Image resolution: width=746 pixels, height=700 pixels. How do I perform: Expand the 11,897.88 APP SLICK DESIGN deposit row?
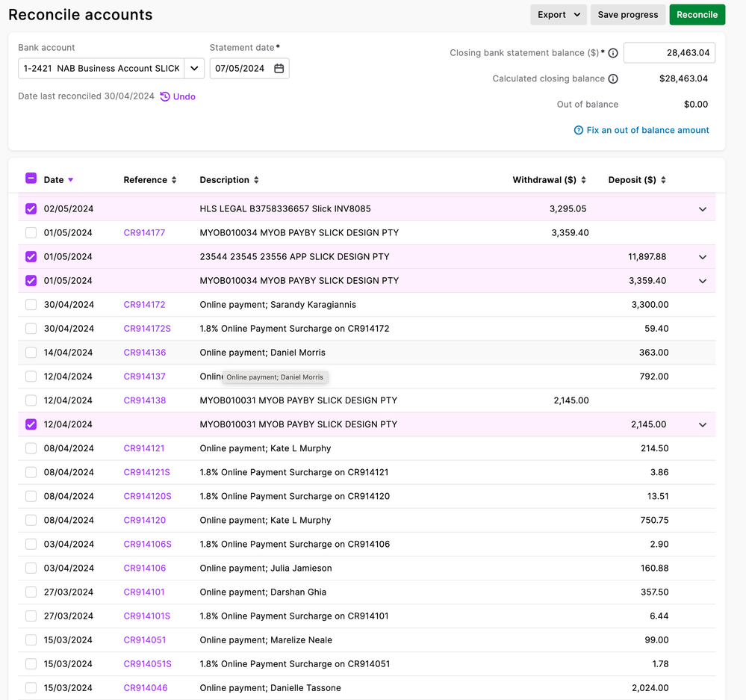702,257
